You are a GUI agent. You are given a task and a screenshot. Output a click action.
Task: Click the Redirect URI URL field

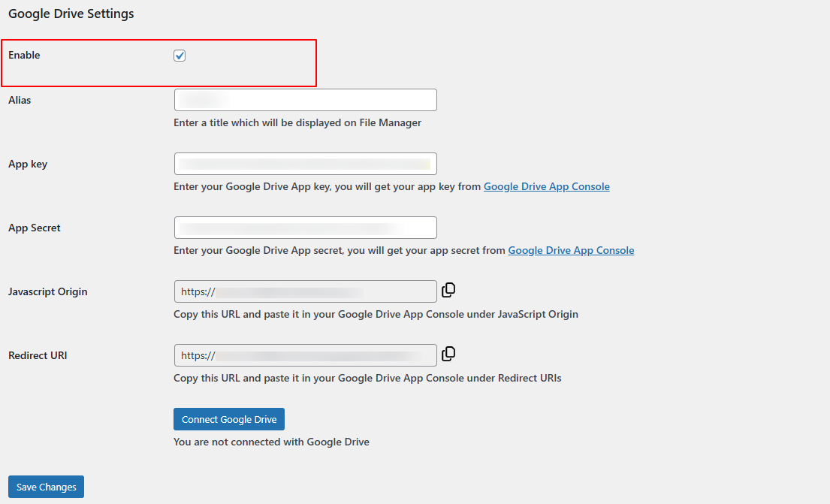305,355
